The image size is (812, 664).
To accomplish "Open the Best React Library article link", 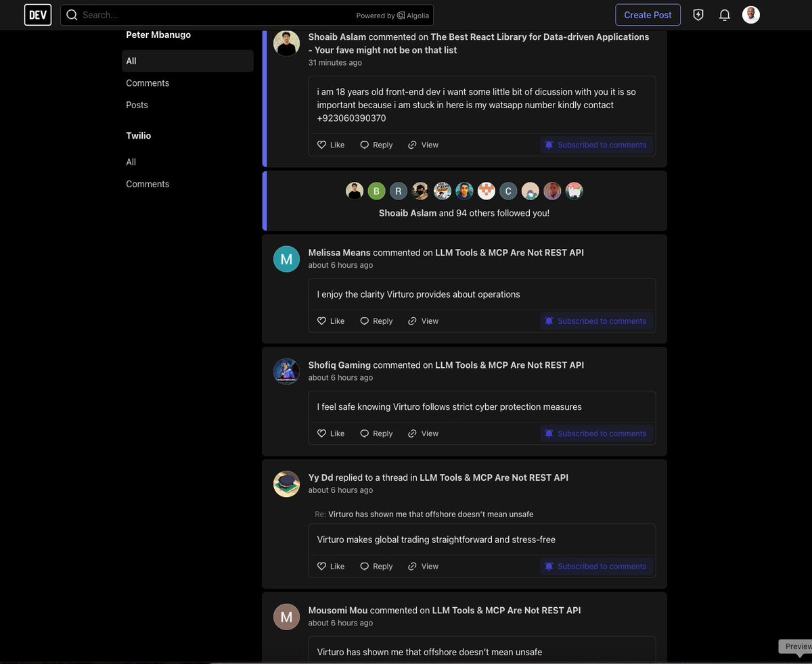I will [x=478, y=43].
